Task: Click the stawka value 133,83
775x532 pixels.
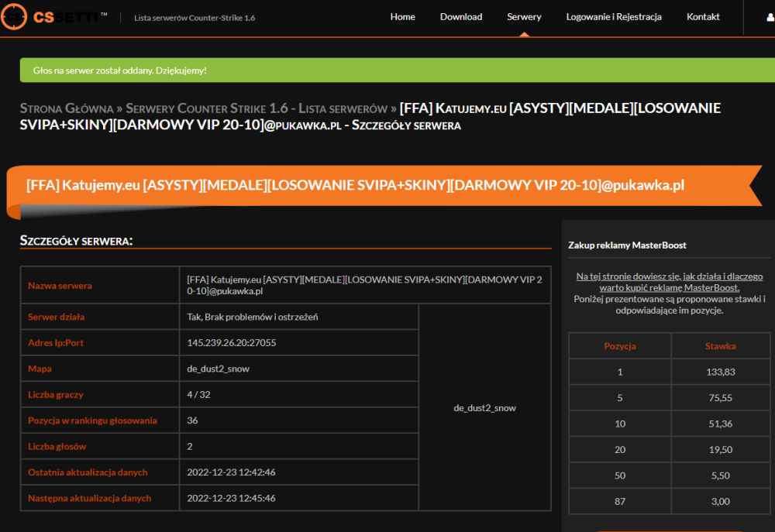Action: pos(720,372)
